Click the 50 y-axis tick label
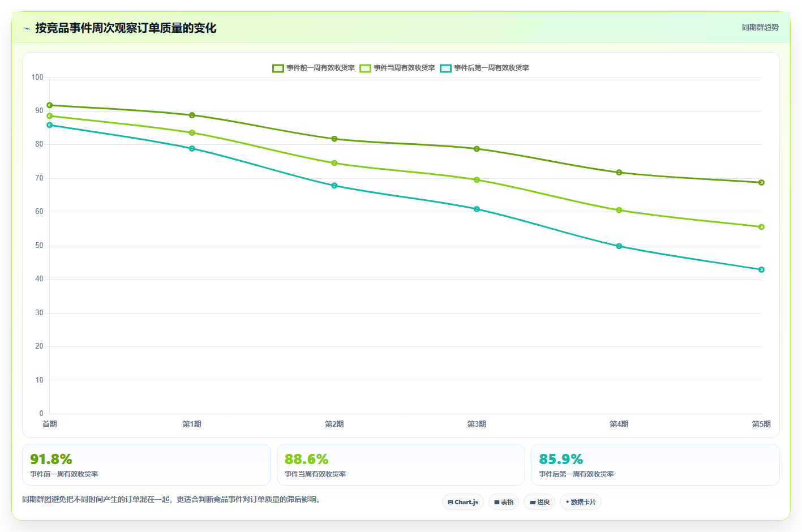Image resolution: width=802 pixels, height=532 pixels. (39, 246)
